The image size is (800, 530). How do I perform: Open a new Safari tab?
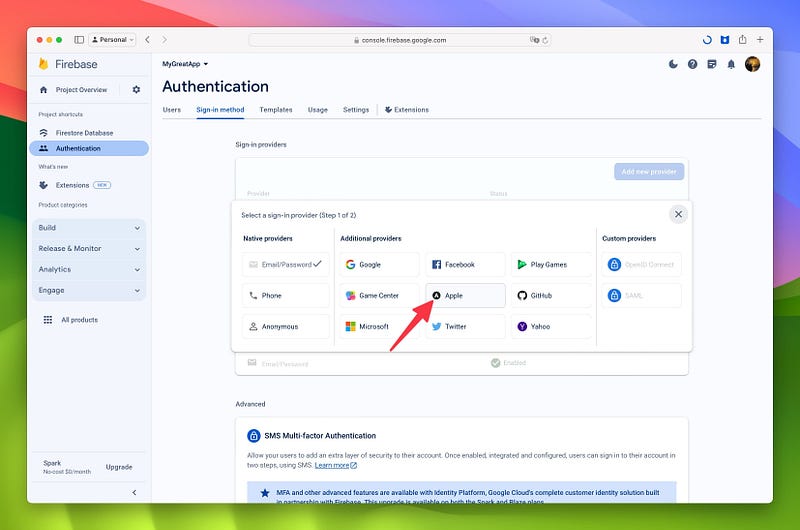coord(760,40)
